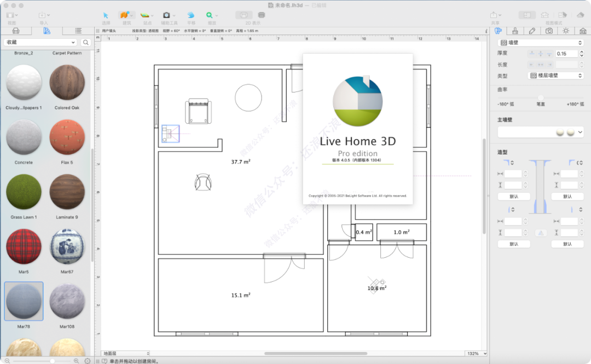Select the Colored Oak material sphere

(x=67, y=83)
